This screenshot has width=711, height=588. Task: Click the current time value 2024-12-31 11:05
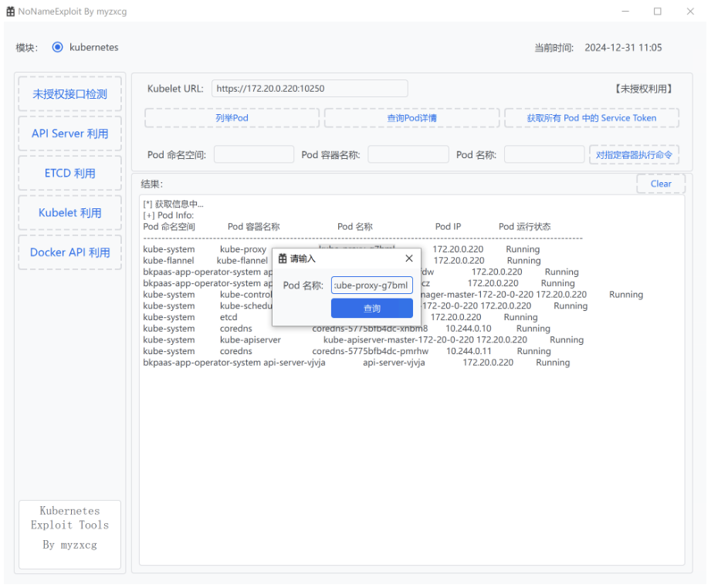click(x=623, y=48)
